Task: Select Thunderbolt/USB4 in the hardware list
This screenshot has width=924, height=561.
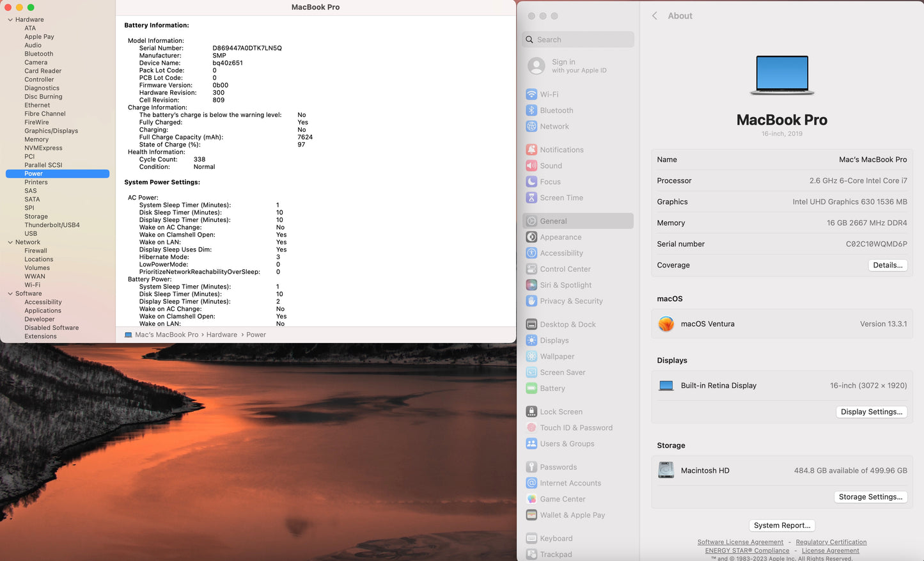Action: (52, 225)
